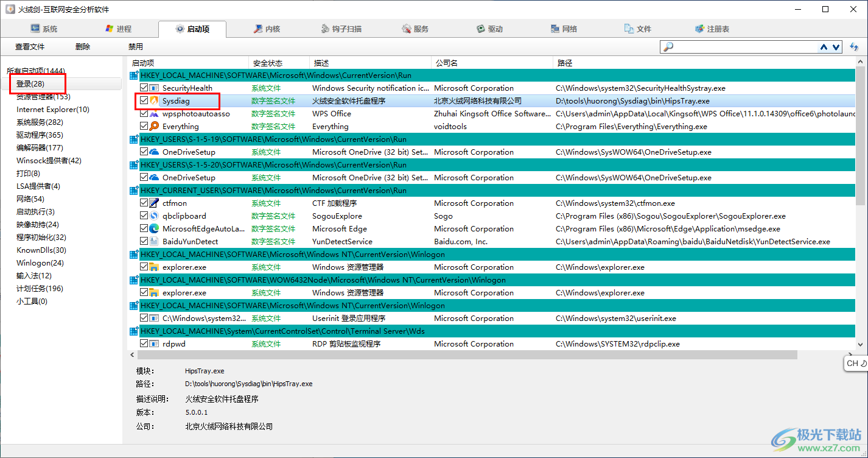The width and height of the screenshot is (868, 458).
Task: Click the Sysdiag Huorong shield icon
Action: click(x=154, y=101)
